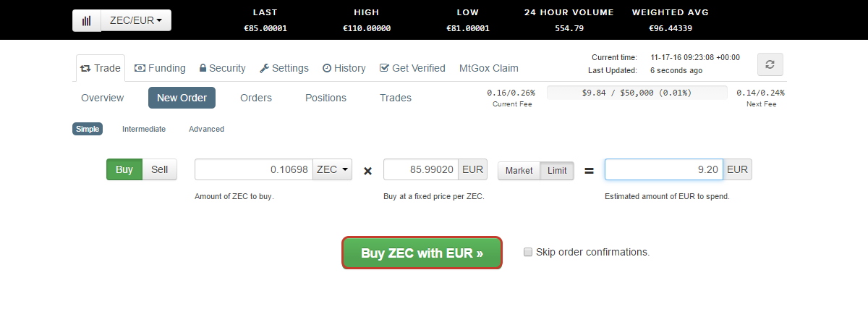Open the MtGox Claim tab

489,68
